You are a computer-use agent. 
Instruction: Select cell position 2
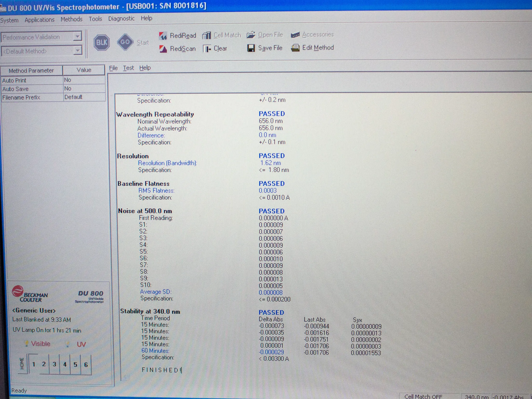44,364
